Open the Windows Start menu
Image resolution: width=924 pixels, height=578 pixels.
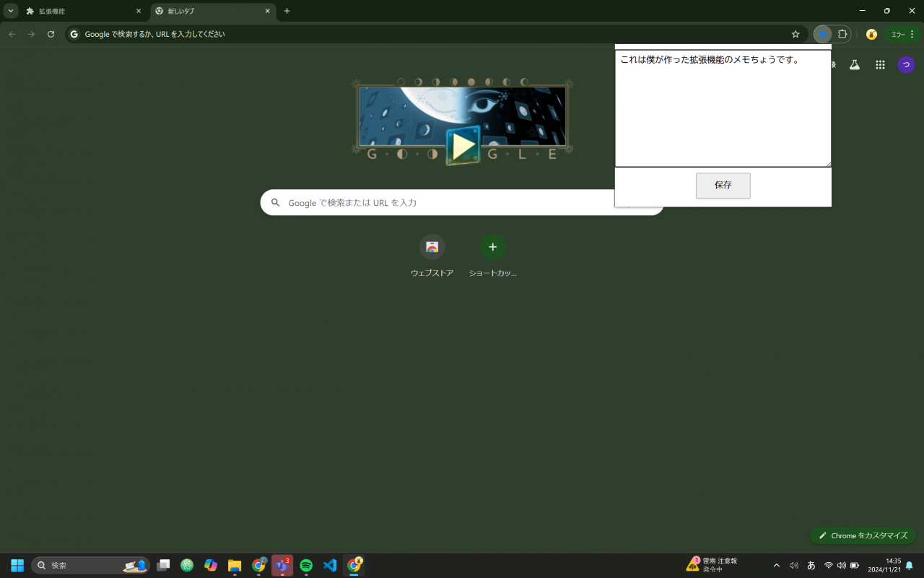17,565
